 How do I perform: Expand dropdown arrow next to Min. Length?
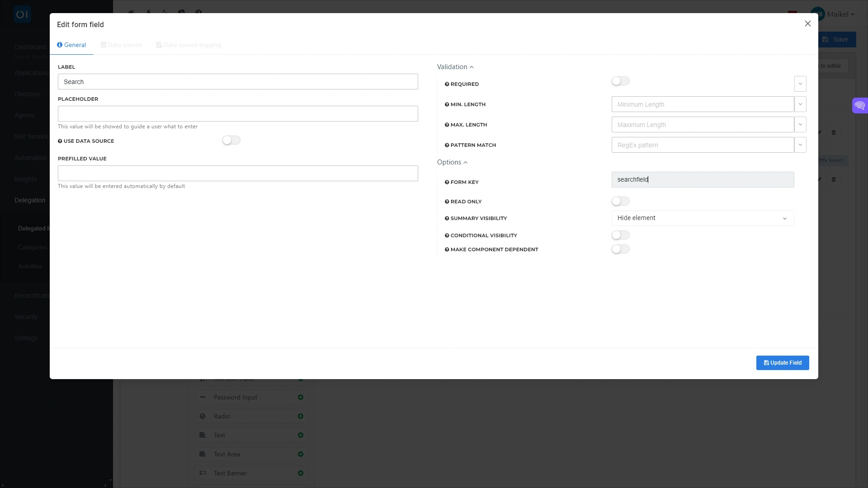(800, 104)
